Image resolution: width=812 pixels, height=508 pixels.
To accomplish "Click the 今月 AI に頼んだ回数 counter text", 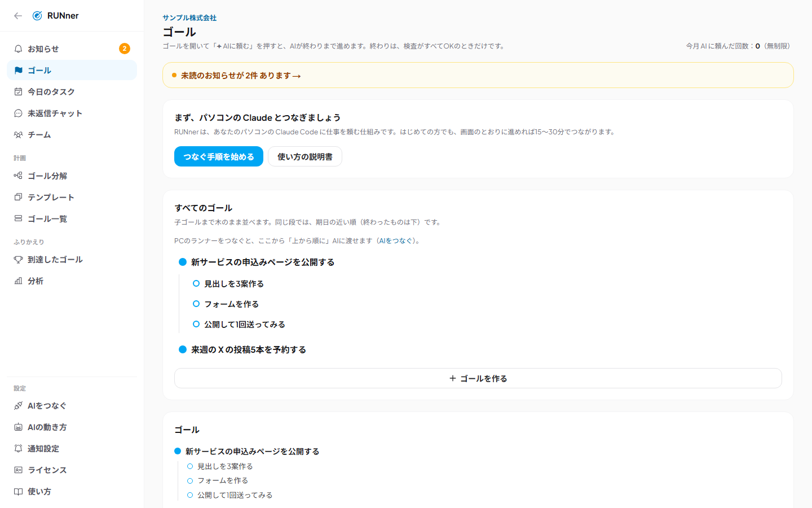I will point(739,46).
